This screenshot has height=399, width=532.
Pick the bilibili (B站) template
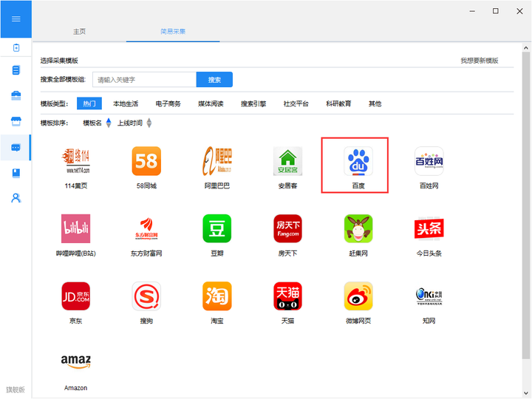(75, 236)
